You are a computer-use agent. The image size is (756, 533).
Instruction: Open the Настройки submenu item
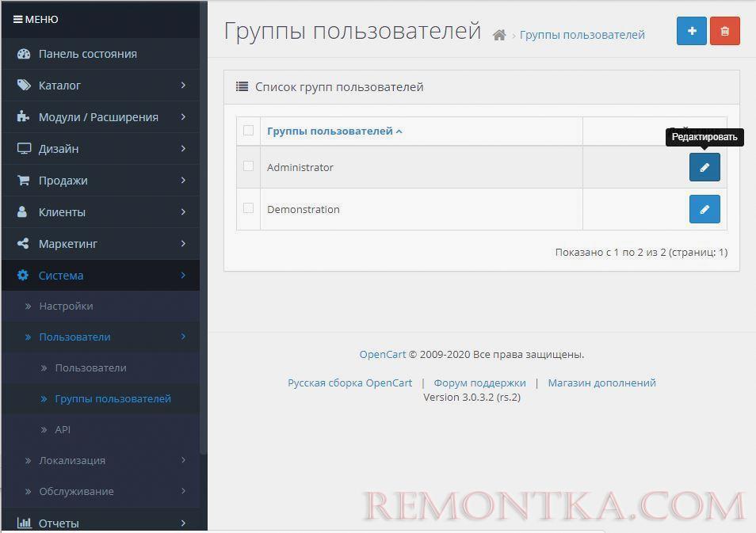point(101,306)
